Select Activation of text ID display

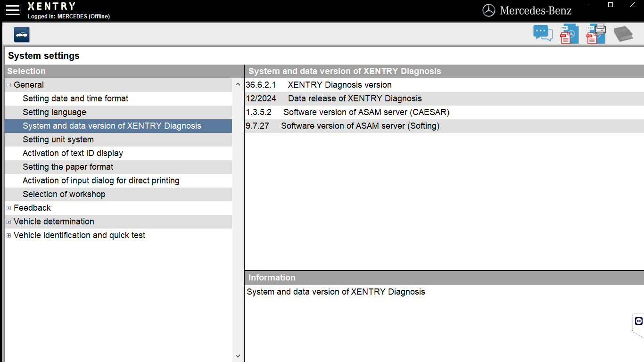(x=118, y=153)
